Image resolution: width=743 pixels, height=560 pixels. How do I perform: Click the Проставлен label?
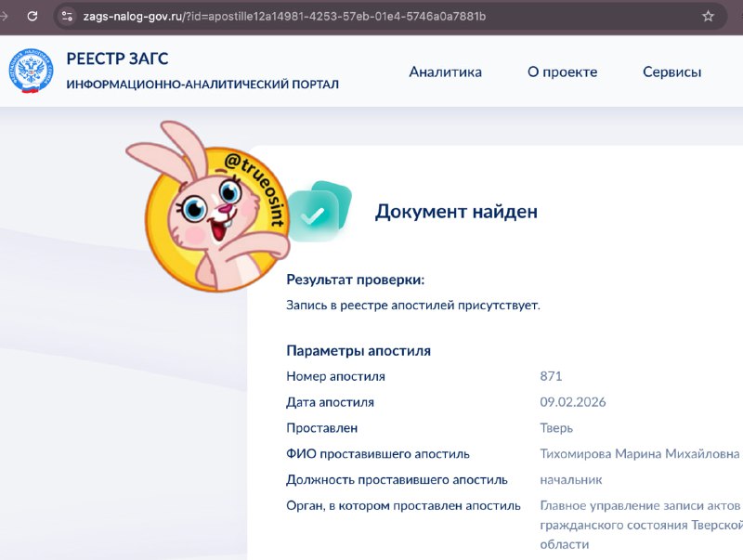click(321, 428)
